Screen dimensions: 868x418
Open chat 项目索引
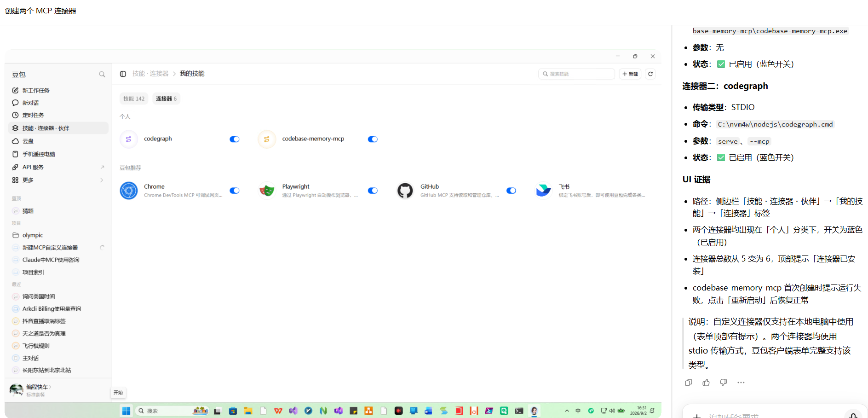(58, 272)
